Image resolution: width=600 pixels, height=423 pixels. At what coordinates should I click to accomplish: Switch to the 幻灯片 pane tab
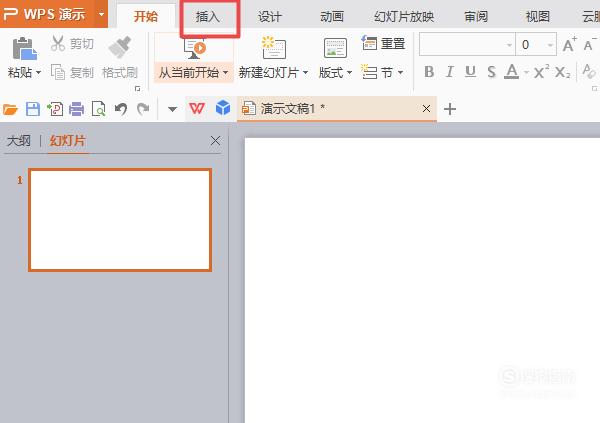pos(67,141)
